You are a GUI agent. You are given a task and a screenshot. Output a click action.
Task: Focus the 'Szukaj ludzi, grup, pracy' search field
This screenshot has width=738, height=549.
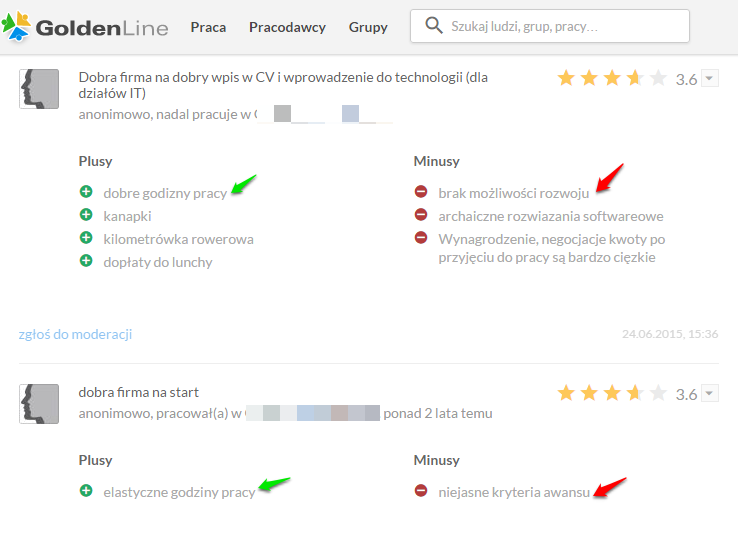(550, 26)
